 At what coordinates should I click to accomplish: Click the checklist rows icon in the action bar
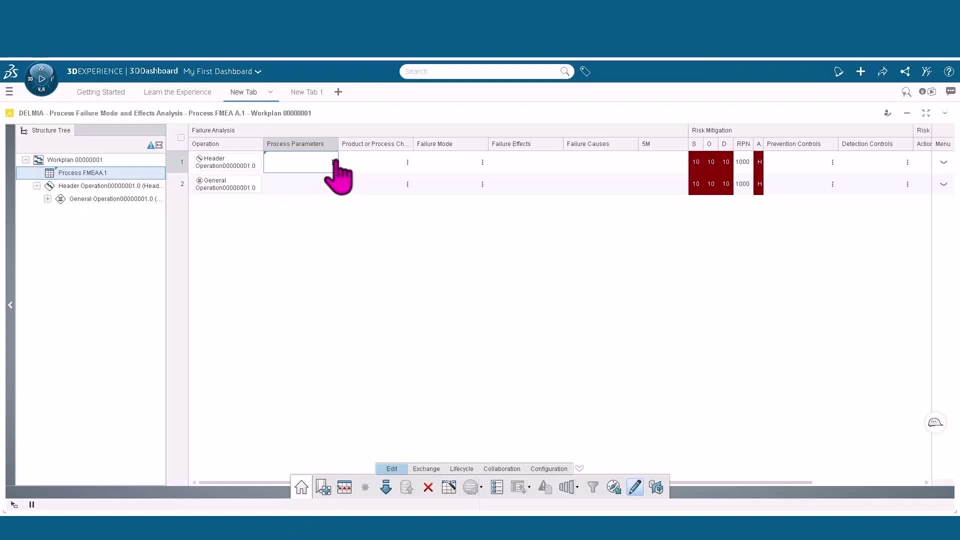497,487
